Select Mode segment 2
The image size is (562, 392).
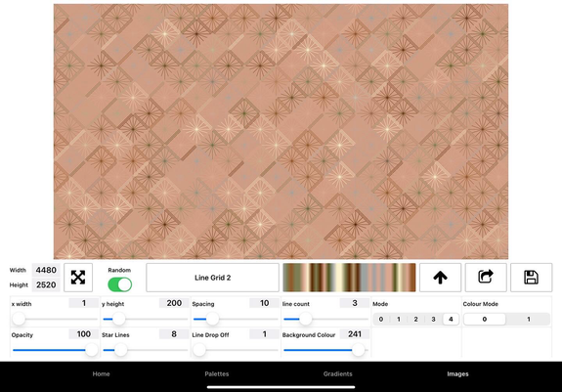(415, 319)
